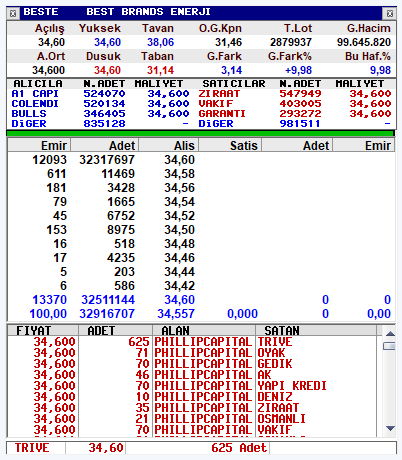
Task: Click bid quantity 6752
Action: (121, 216)
